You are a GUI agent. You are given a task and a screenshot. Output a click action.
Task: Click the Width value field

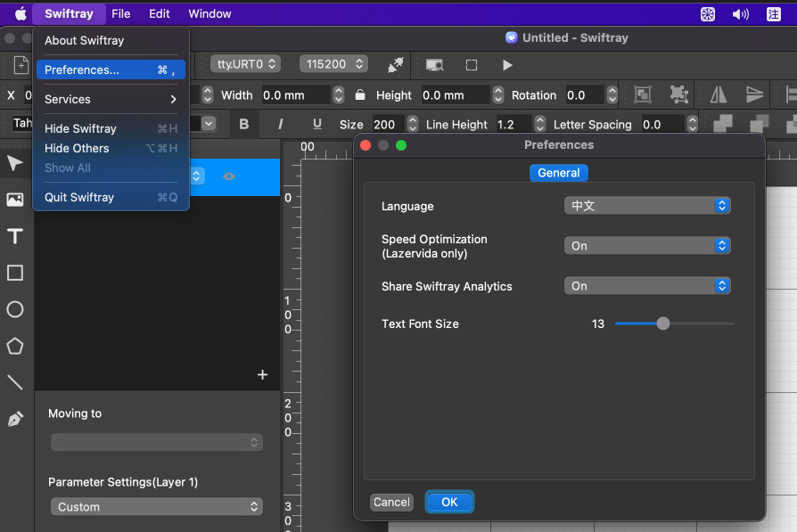point(296,95)
